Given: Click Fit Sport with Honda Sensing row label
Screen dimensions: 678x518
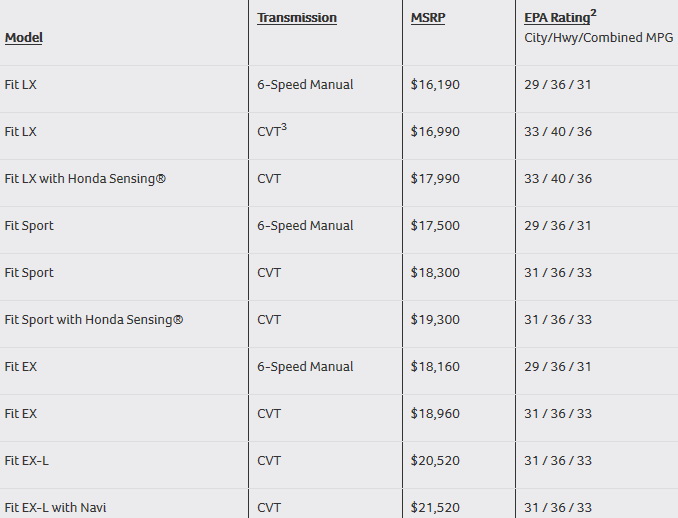Looking at the screenshot, I should [94, 320].
